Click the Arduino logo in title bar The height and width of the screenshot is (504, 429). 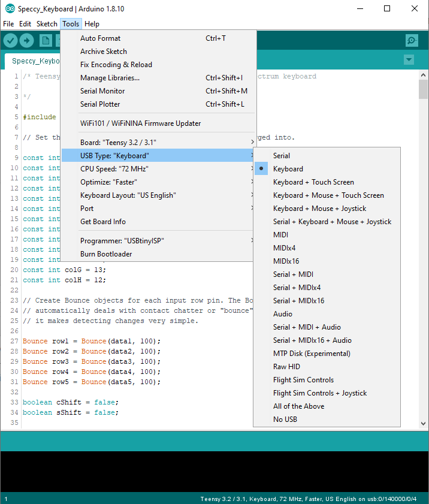coord(10,8)
